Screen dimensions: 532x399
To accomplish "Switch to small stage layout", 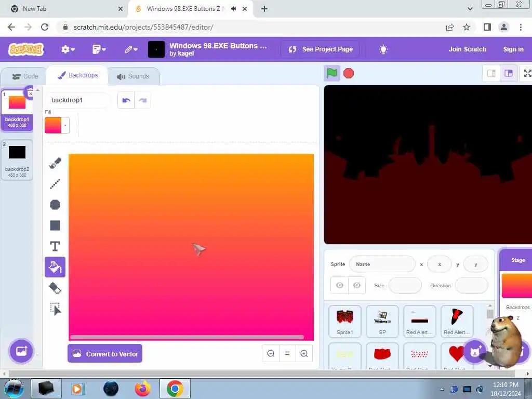I will click(491, 73).
